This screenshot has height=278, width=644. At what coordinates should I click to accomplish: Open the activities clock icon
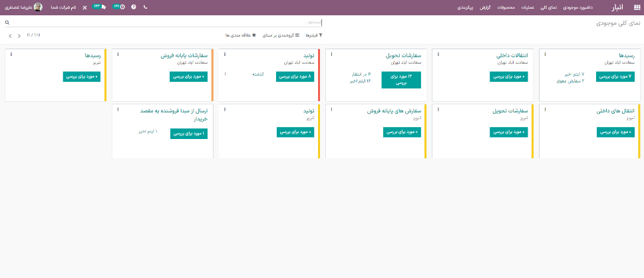[120, 7]
